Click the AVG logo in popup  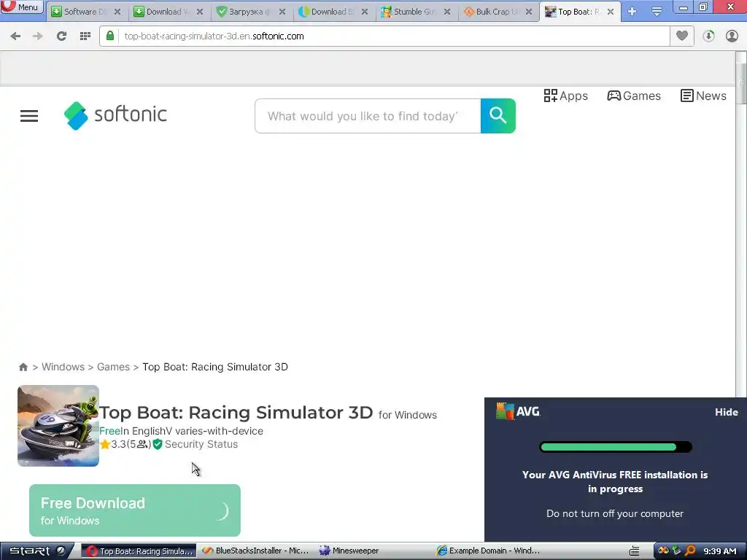518,411
